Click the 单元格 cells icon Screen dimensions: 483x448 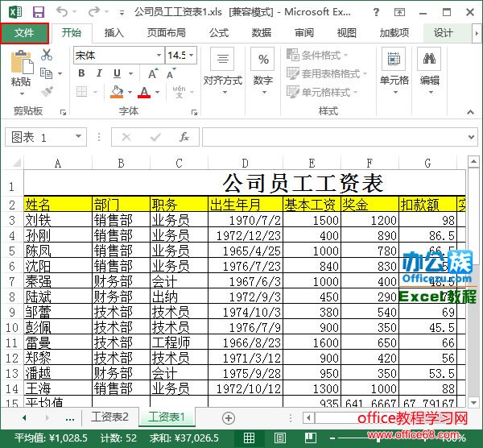[394, 68]
